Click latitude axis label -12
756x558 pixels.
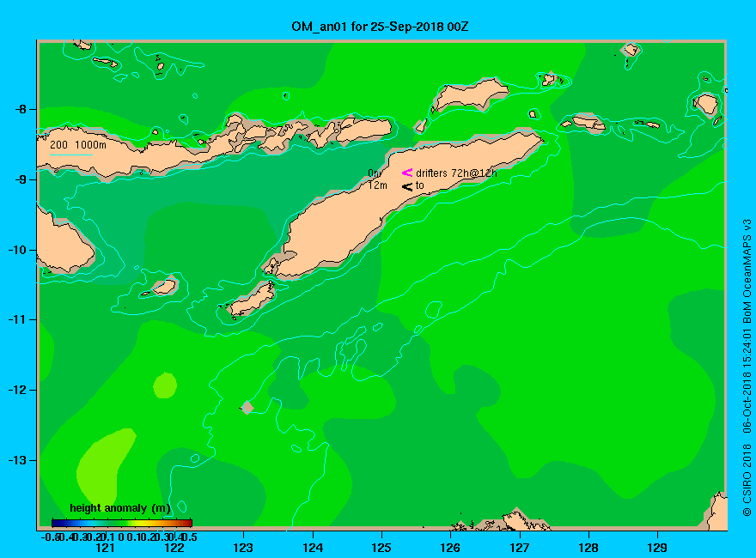[17, 390]
